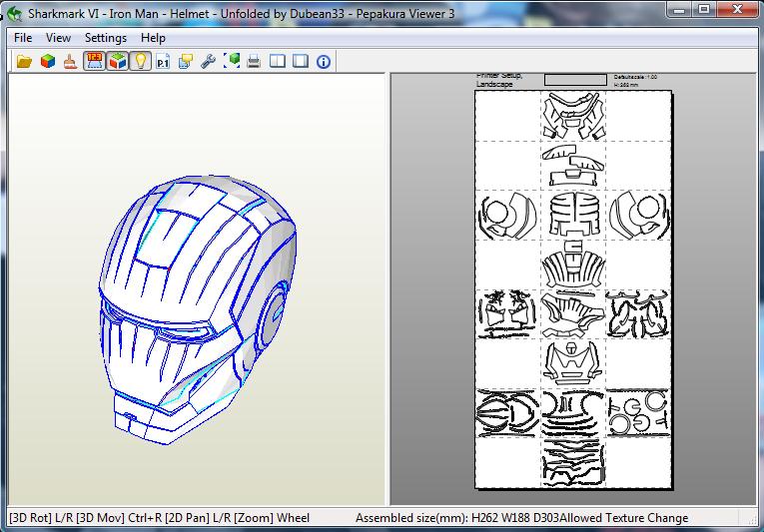This screenshot has width=764, height=532.
Task: Click the yellow note annotation icon
Action: click(x=186, y=62)
